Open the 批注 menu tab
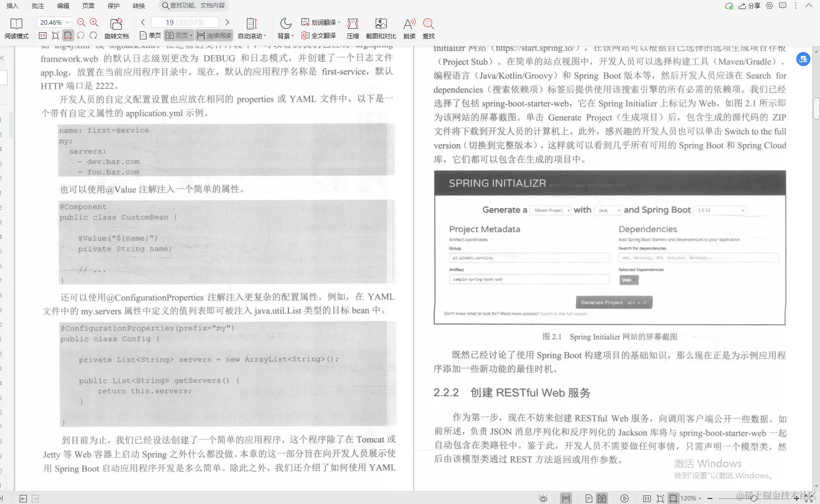Image resolution: width=820 pixels, height=504 pixels. tap(38, 6)
